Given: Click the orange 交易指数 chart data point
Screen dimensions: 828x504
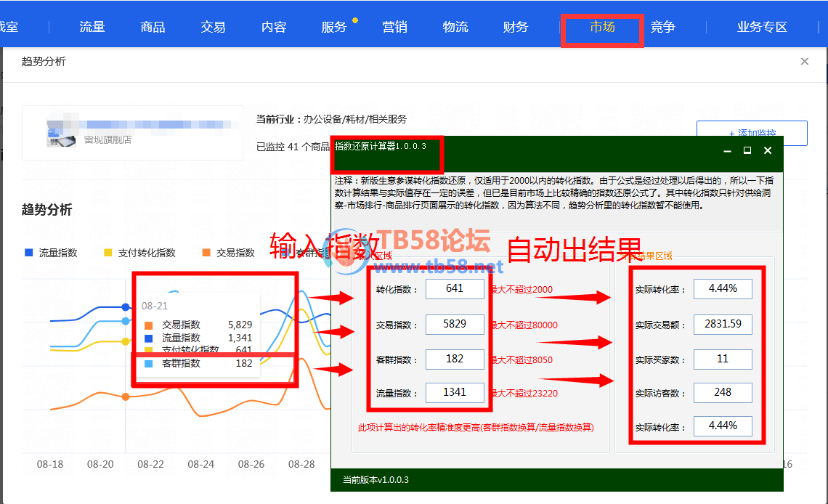Looking at the screenshot, I should tap(126, 397).
